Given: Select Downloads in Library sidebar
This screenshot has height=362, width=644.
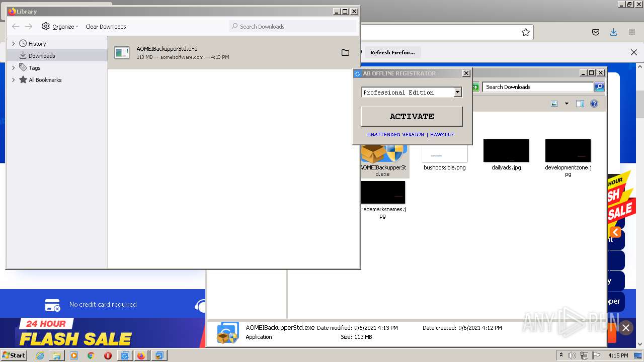Looking at the screenshot, I should (x=42, y=56).
